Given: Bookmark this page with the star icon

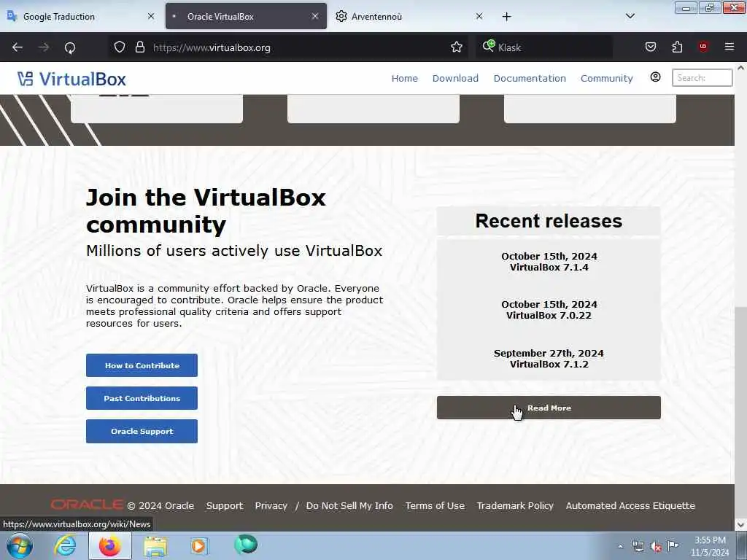Looking at the screenshot, I should 457,47.
